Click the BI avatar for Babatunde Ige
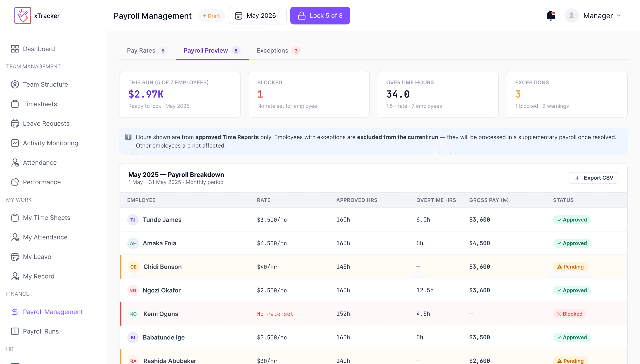Viewport: 640px width, 364px height. click(x=133, y=337)
